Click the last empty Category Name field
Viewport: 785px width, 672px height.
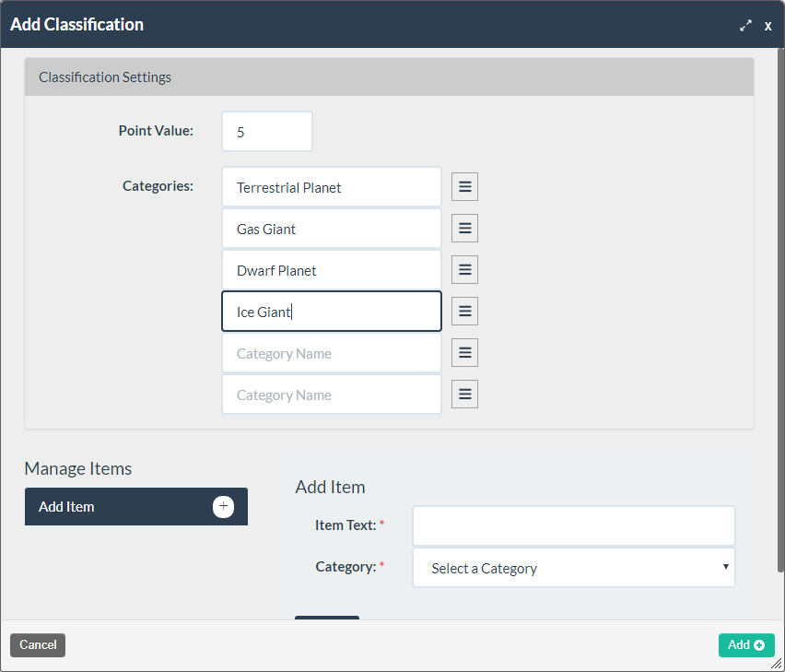pos(332,395)
